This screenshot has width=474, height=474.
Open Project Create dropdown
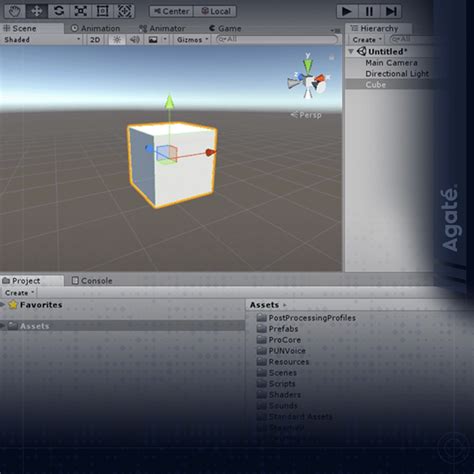19,293
